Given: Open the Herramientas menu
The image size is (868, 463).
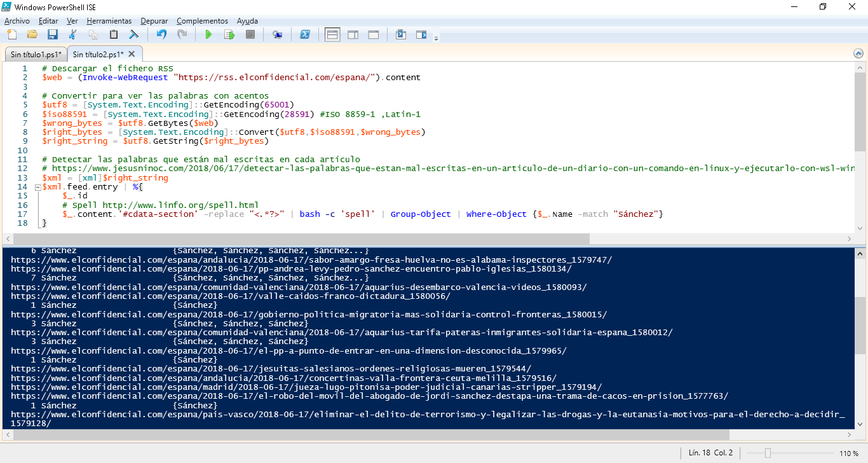Looking at the screenshot, I should pyautogui.click(x=109, y=21).
